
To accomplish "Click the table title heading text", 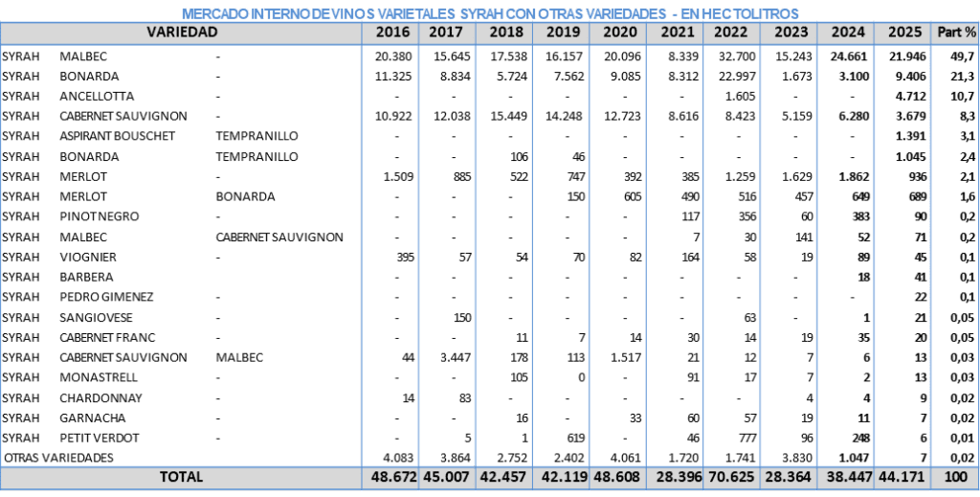I will pos(490,12).
